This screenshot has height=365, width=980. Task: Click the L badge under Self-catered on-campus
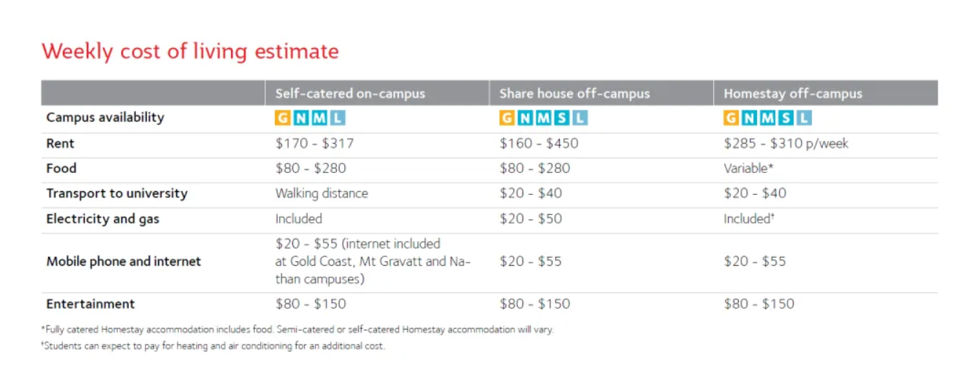(x=337, y=118)
